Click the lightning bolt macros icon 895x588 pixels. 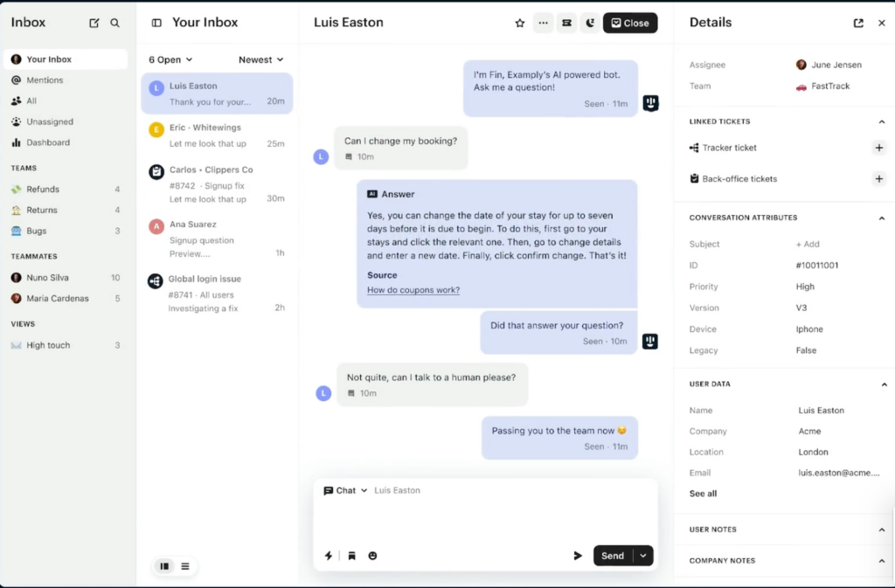329,556
